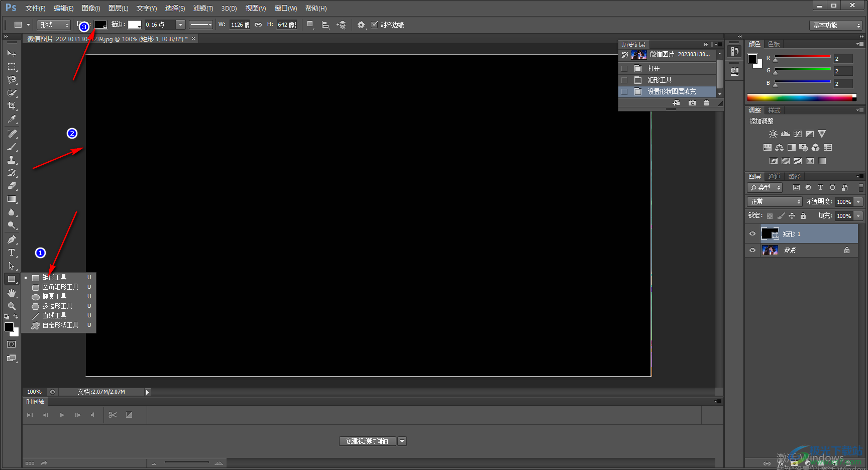
Task: Open path operations in options bar
Action: pyautogui.click(x=311, y=25)
